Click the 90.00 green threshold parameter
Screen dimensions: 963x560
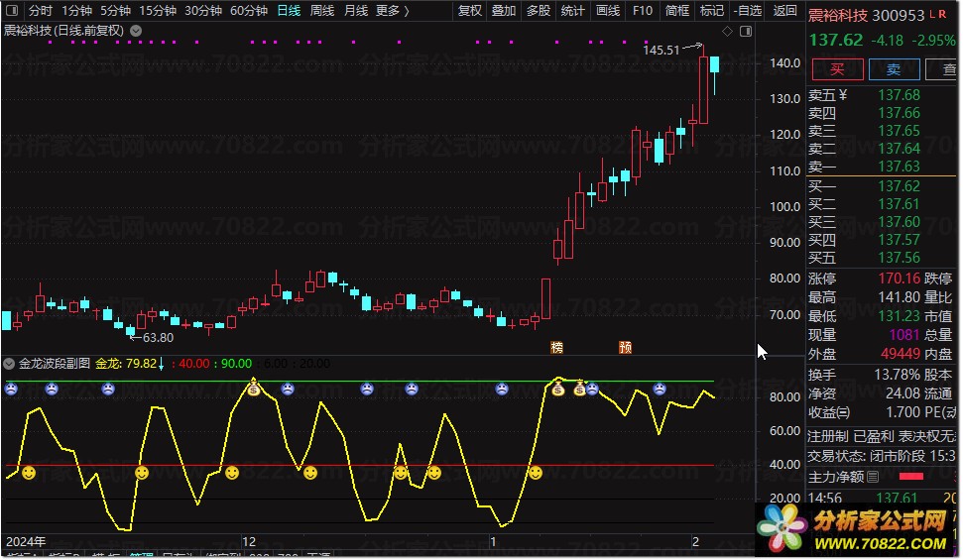236,364
